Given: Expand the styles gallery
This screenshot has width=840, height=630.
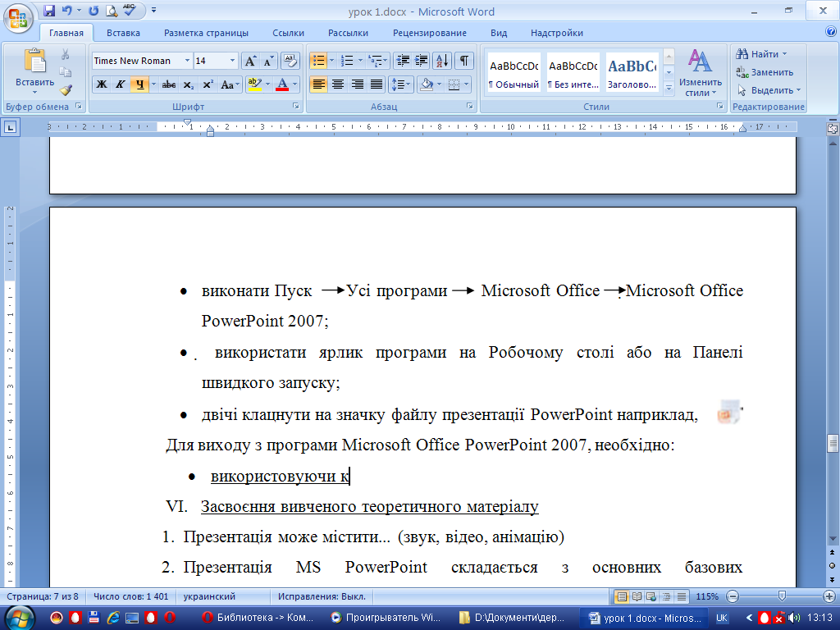Looking at the screenshot, I should tap(669, 89).
